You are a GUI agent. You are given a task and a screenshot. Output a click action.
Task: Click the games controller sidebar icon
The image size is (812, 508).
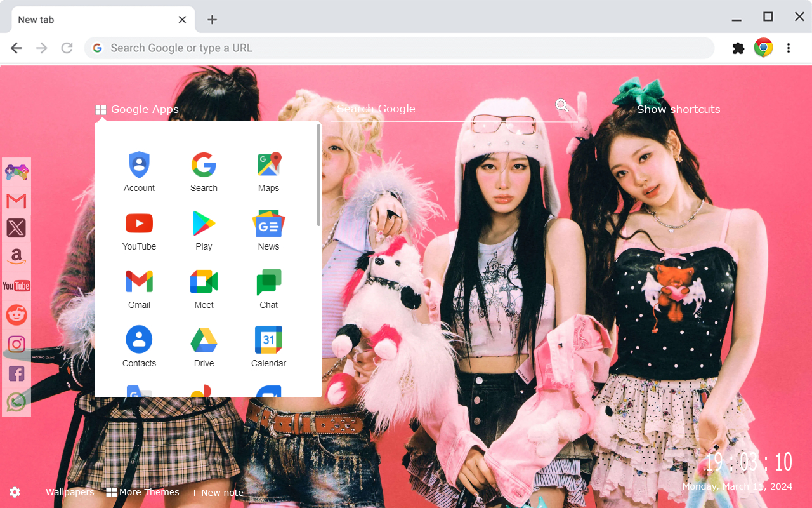[x=16, y=172]
